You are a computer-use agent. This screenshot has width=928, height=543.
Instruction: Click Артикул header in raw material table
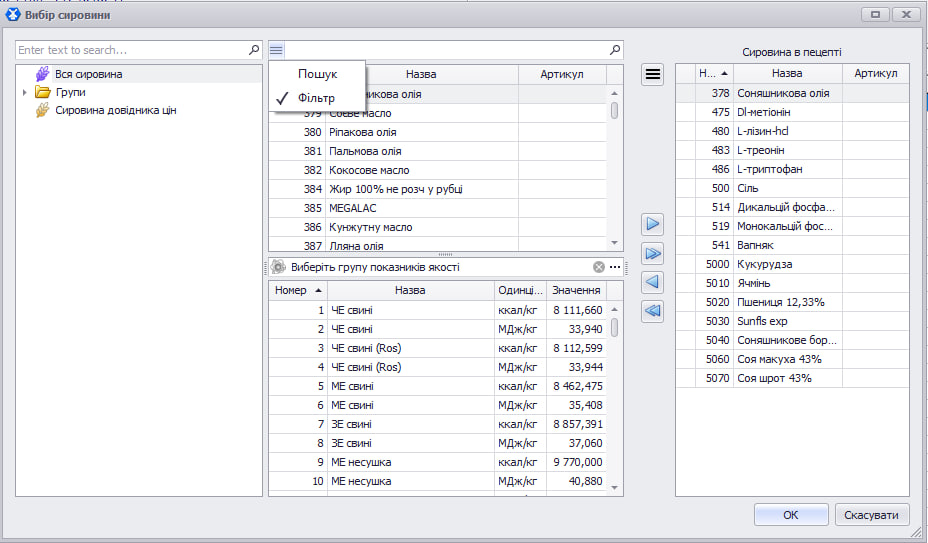pos(562,74)
